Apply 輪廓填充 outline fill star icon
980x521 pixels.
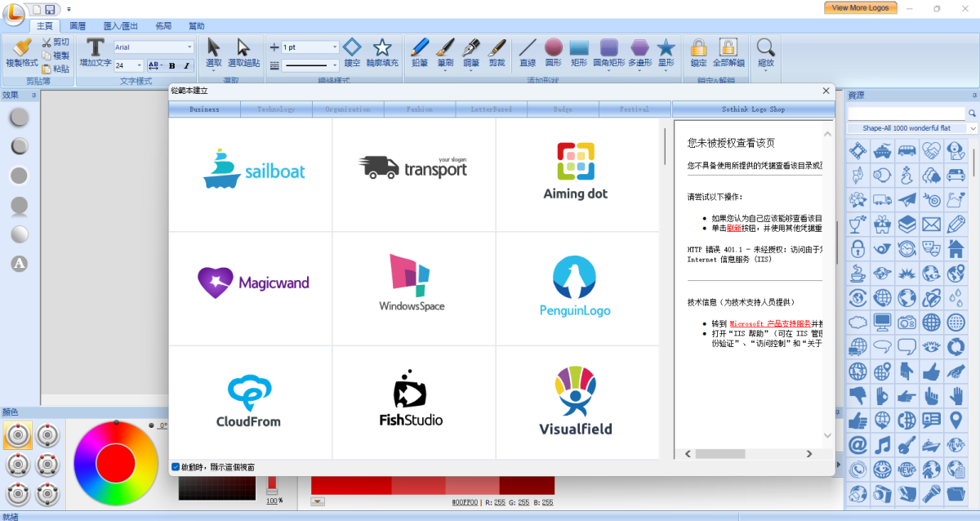tap(382, 53)
